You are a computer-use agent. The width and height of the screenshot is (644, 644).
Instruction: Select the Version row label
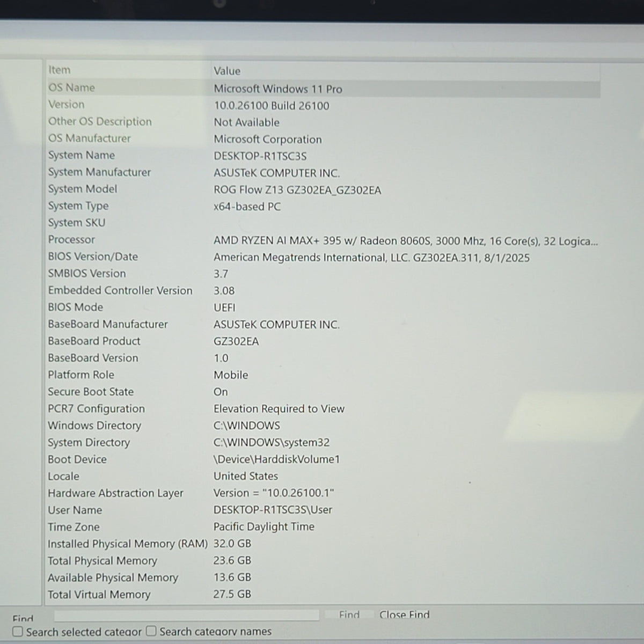click(x=67, y=105)
